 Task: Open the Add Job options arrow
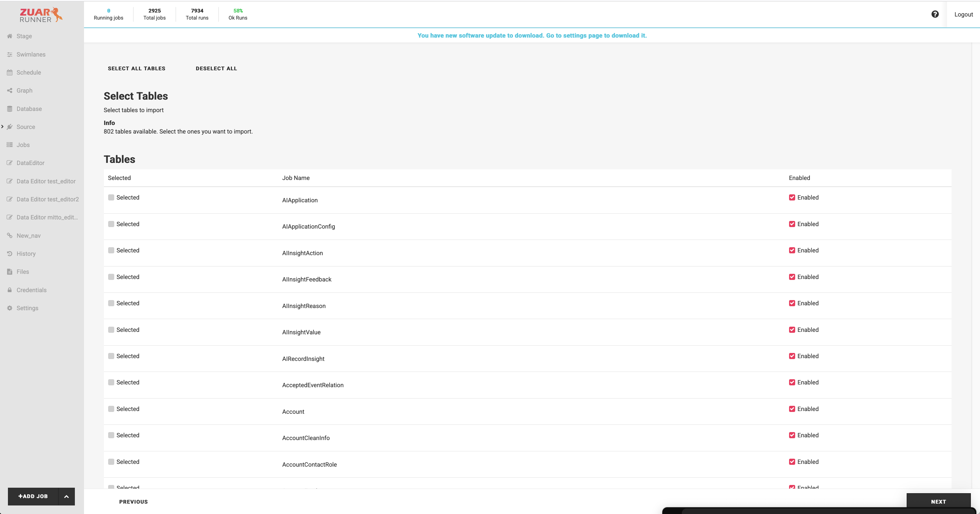pos(67,497)
